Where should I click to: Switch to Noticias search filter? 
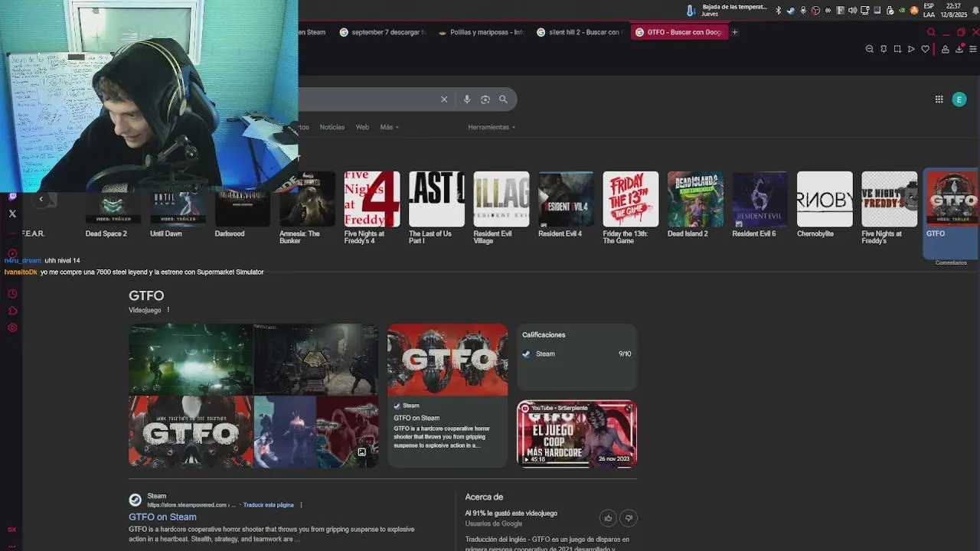332,127
